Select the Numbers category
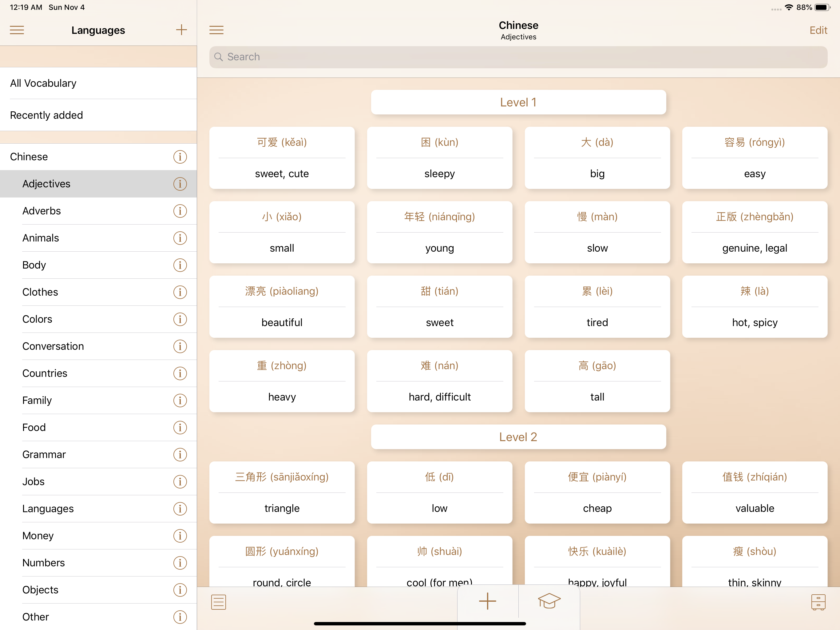The width and height of the screenshot is (840, 630). [98, 563]
